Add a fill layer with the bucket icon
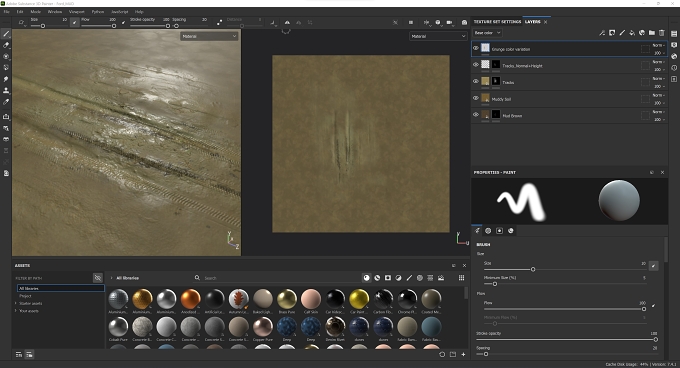The image size is (680, 368). 632,33
